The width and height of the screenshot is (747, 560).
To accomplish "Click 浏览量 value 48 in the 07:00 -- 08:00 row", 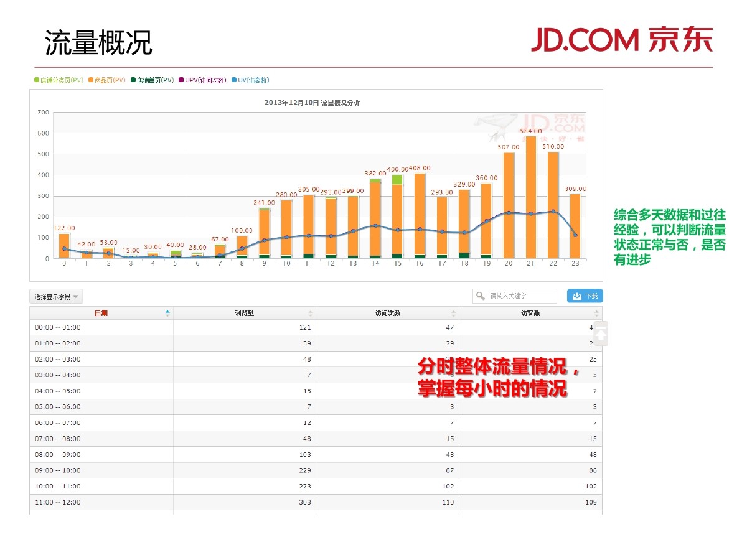I will [307, 439].
